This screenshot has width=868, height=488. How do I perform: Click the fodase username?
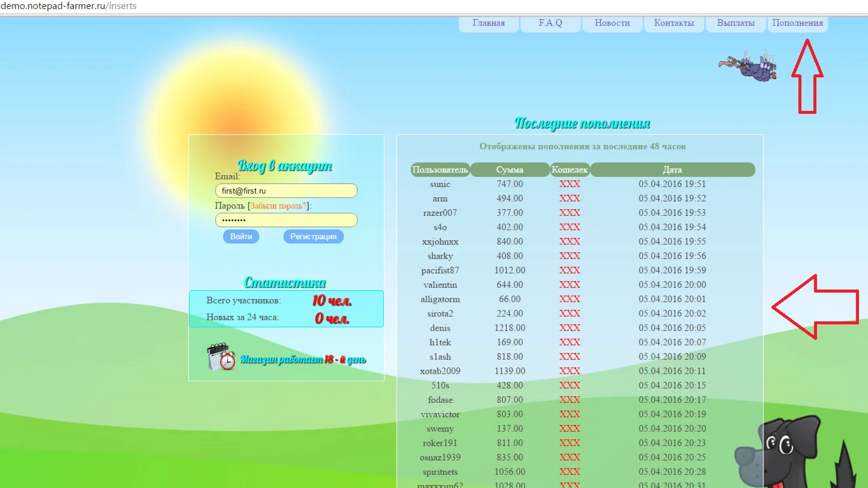tap(440, 400)
